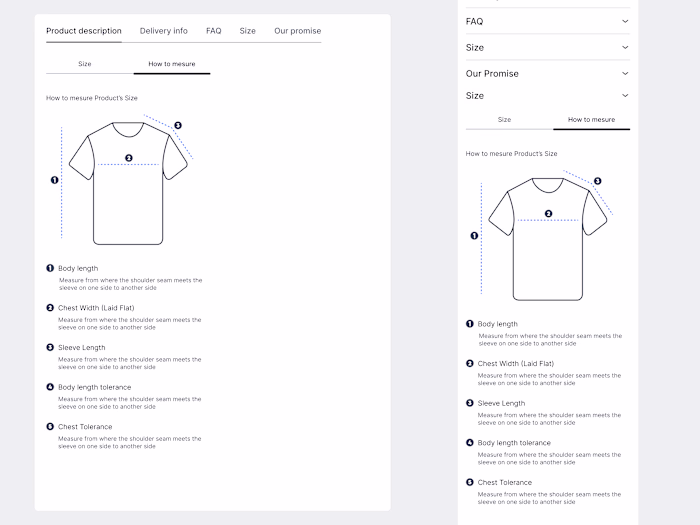Click 'Chest Width (Laid Flat)' heading in left panel
The width and height of the screenshot is (700, 525).
click(96, 308)
